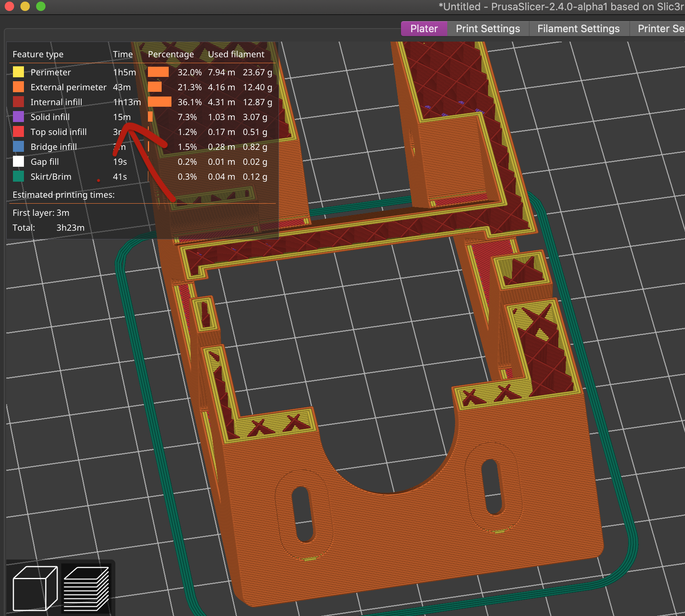Open the Plater tab
The height and width of the screenshot is (616, 685).
point(424,29)
